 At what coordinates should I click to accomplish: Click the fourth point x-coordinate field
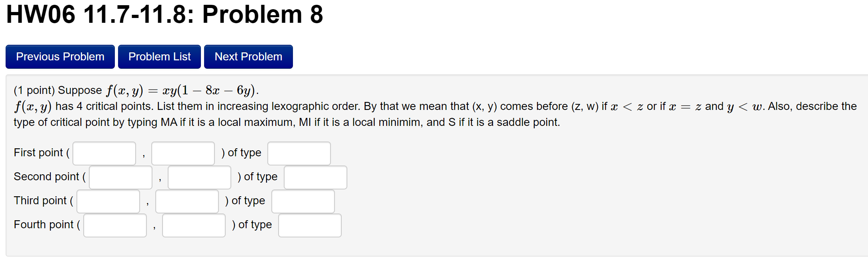tap(114, 225)
